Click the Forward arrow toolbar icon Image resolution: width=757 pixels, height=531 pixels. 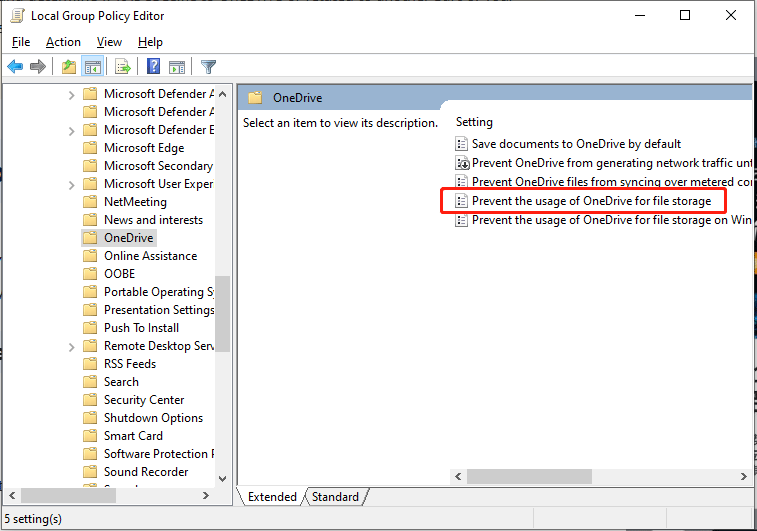pyautogui.click(x=38, y=66)
